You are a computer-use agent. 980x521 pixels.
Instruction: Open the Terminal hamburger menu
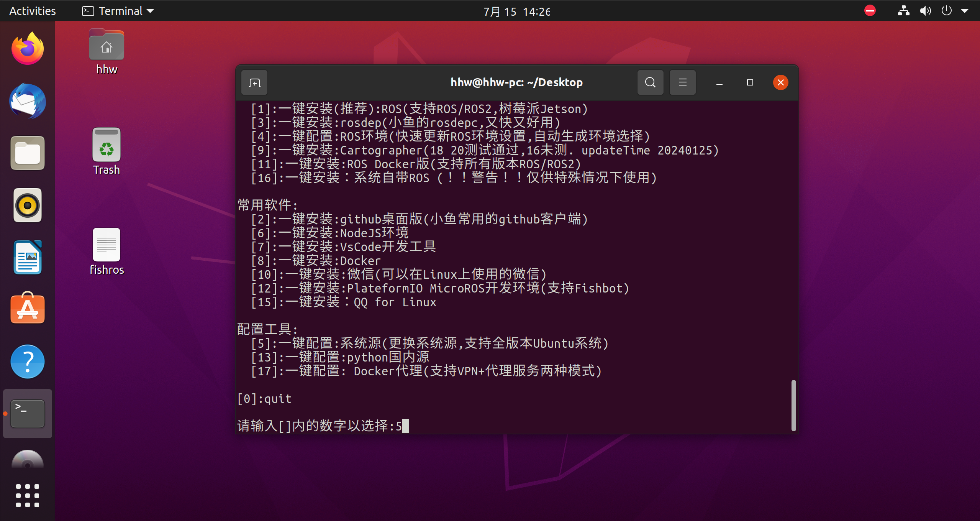[682, 82]
